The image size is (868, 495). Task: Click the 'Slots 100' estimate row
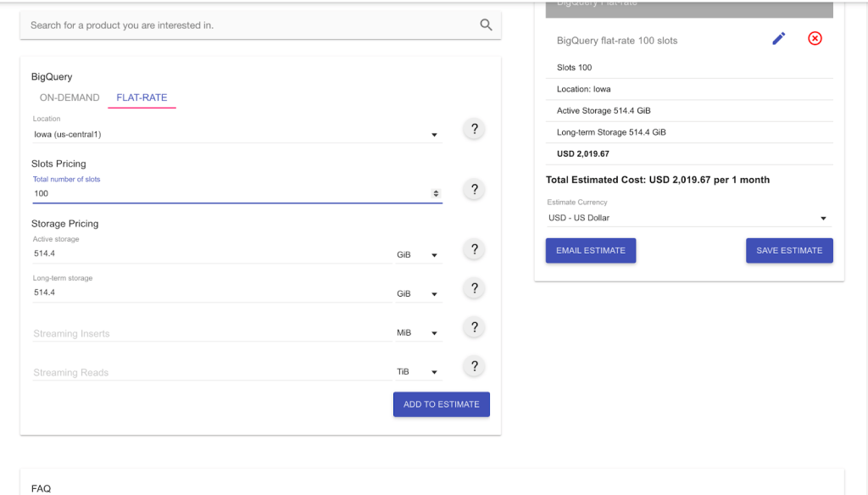(689, 68)
